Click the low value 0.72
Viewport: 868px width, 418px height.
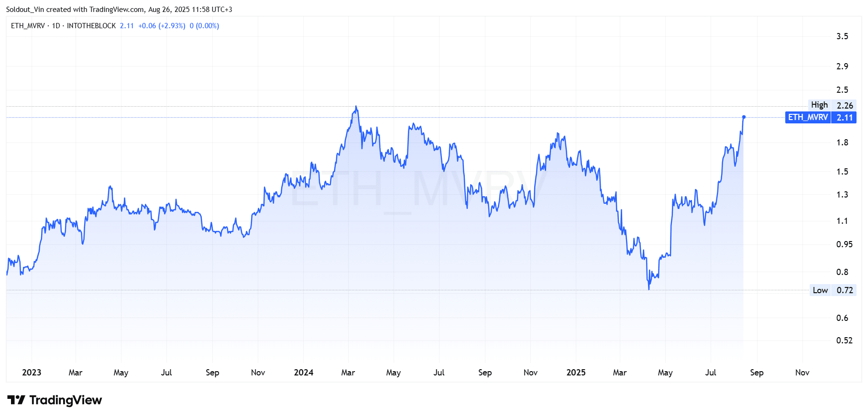[x=845, y=290]
